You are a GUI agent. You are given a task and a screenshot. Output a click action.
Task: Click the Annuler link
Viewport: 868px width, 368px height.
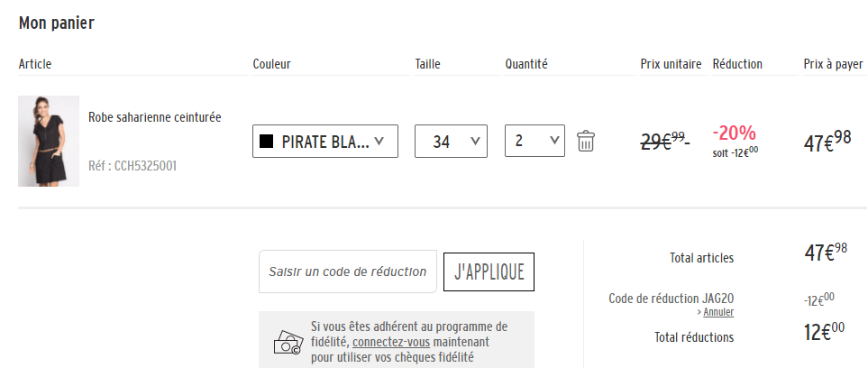coord(718,312)
